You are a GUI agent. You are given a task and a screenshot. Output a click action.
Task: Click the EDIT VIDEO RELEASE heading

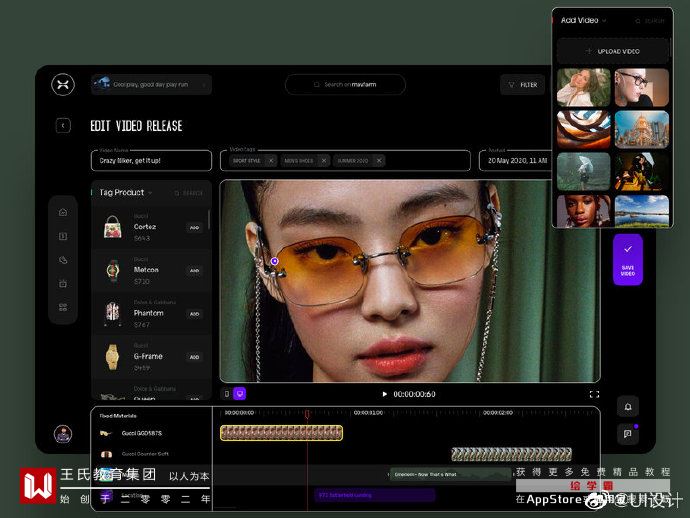click(136, 126)
